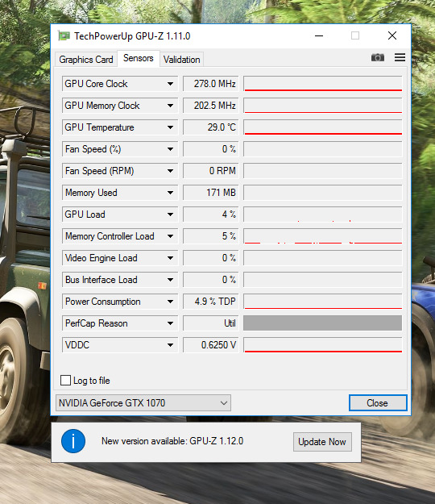Viewport: 435px width, 504px height.
Task: Click the gray PerfCap Reason bar
Action: (323, 323)
